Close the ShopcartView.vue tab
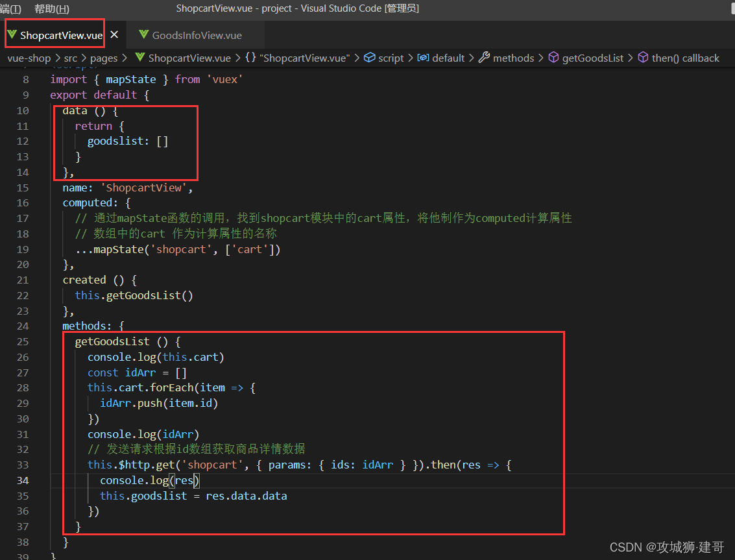The height and width of the screenshot is (560, 735). [x=114, y=34]
